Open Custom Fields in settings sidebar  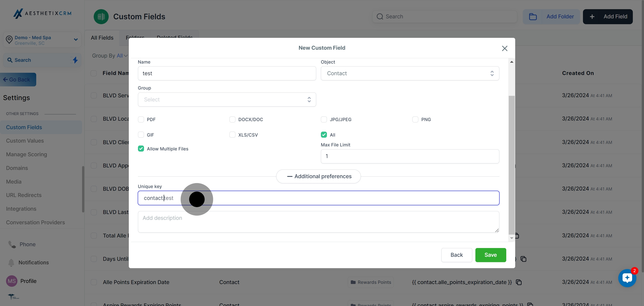pos(41,127)
